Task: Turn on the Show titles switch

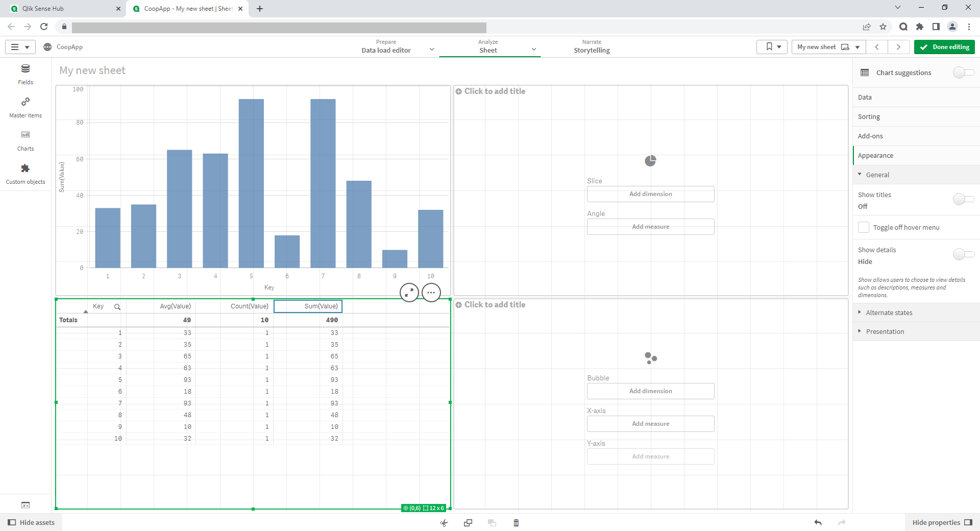Action: click(x=963, y=199)
